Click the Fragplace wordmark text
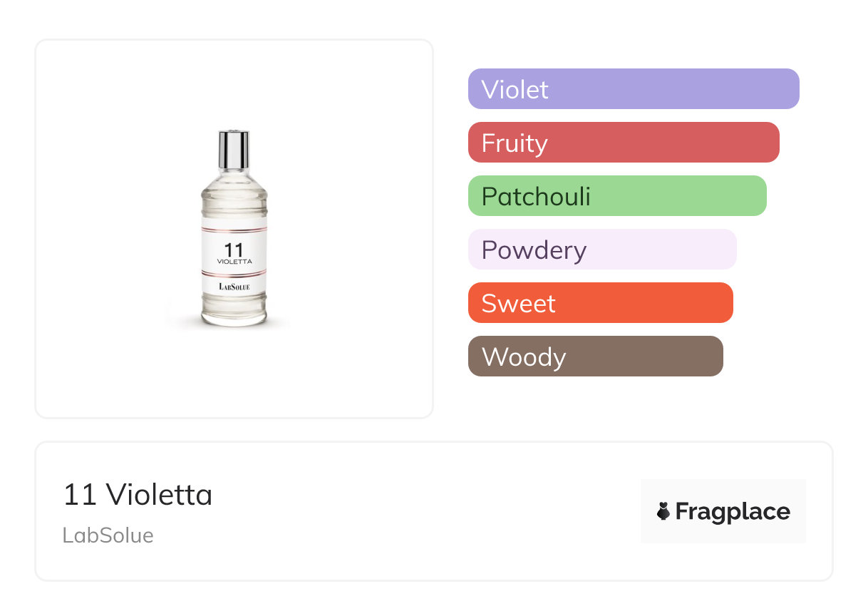 click(733, 512)
